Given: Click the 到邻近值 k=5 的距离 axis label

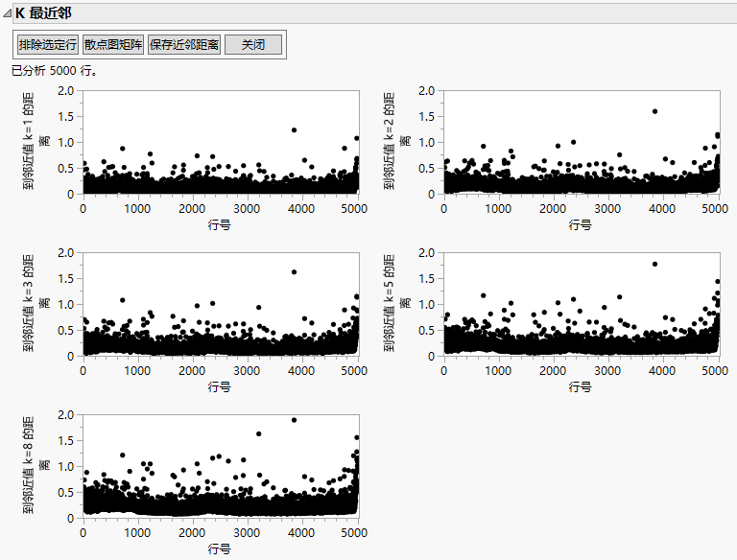Looking at the screenshot, I should tap(396, 303).
